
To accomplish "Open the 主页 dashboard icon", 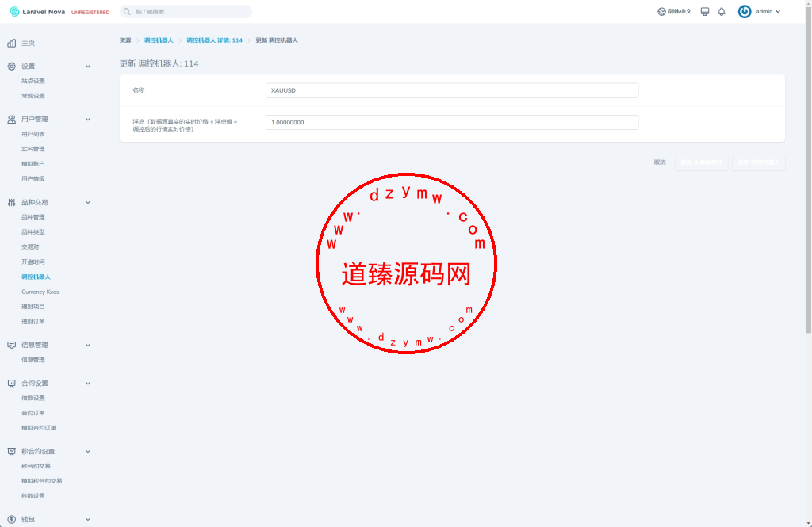I will coord(11,43).
